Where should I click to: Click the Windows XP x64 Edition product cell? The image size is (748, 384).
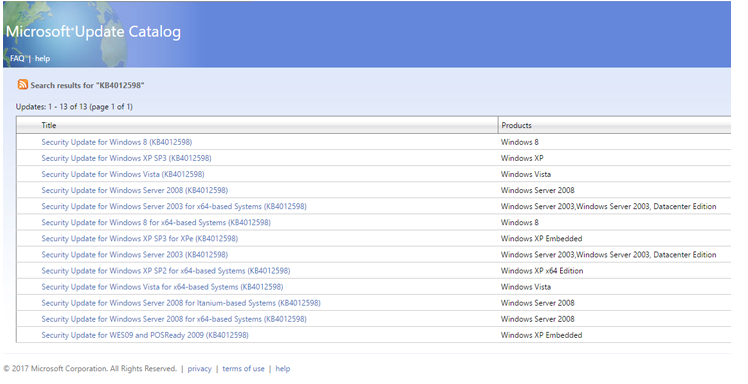(542, 271)
